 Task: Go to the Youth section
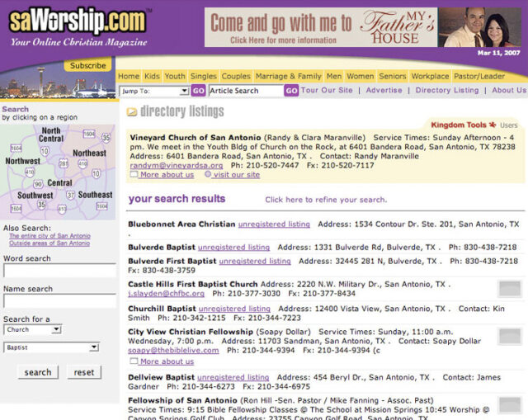click(x=175, y=77)
